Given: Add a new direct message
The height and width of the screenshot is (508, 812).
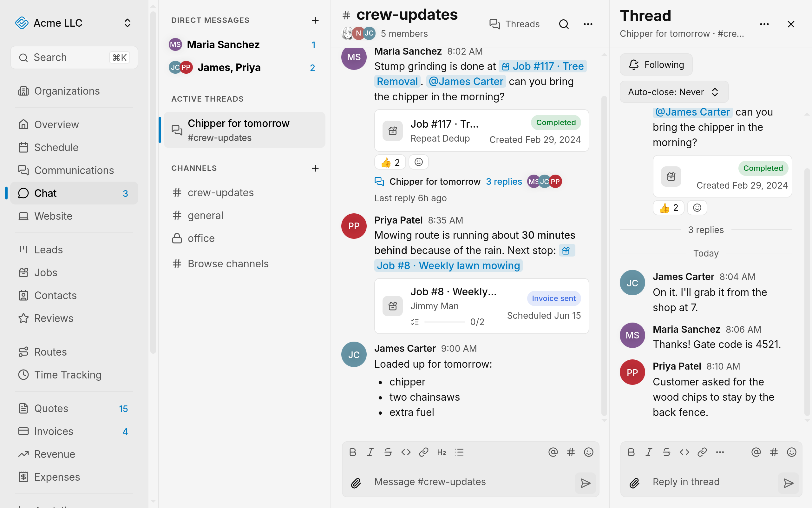Looking at the screenshot, I should point(315,20).
